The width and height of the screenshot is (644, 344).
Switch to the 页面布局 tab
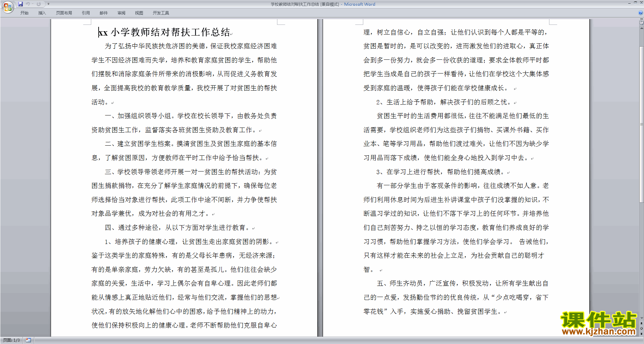[64, 13]
